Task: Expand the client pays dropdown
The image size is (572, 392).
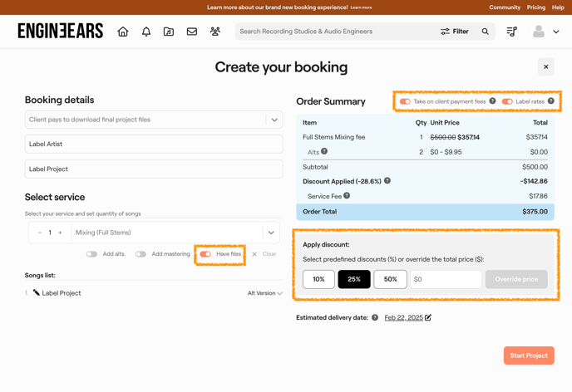Action: pos(274,120)
